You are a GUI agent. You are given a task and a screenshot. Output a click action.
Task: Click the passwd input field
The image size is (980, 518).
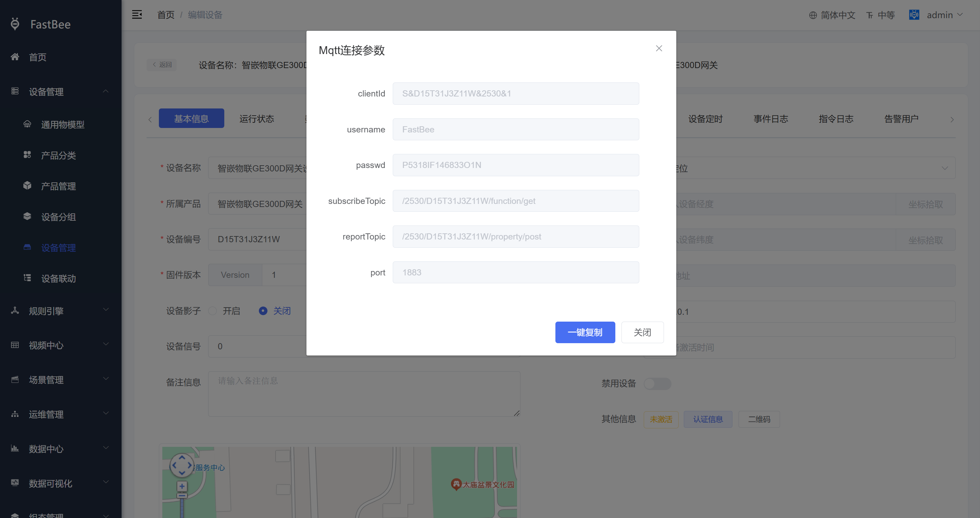click(516, 165)
